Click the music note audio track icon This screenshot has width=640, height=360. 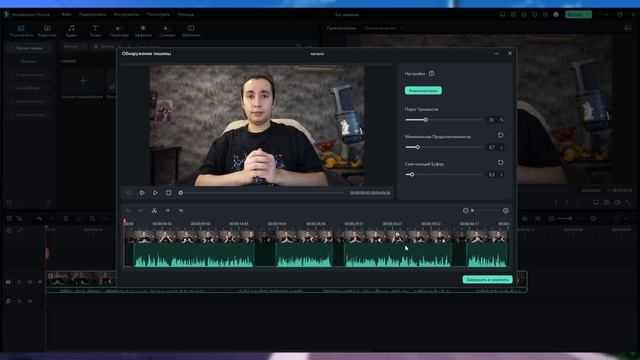(x=8, y=301)
